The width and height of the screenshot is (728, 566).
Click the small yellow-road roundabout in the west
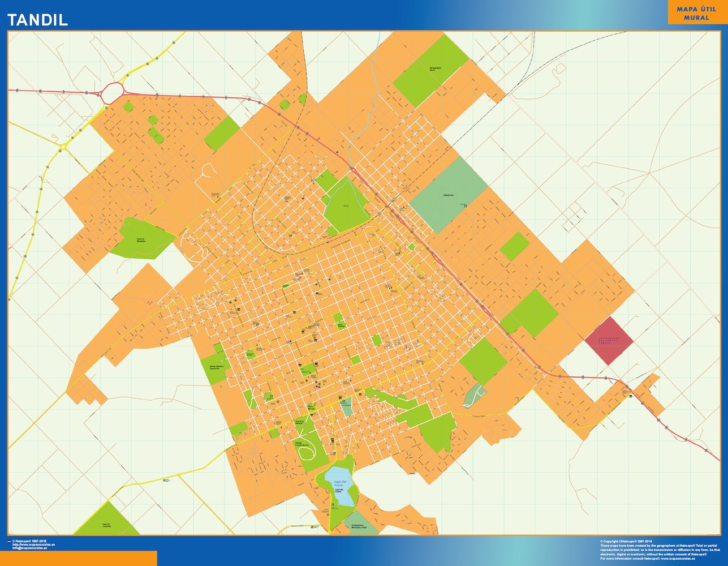click(x=63, y=147)
